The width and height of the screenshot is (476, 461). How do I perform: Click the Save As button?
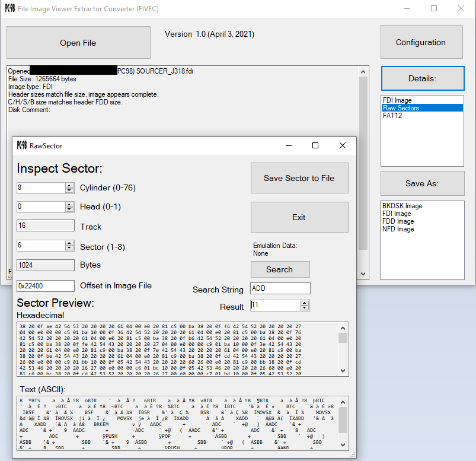point(422,183)
